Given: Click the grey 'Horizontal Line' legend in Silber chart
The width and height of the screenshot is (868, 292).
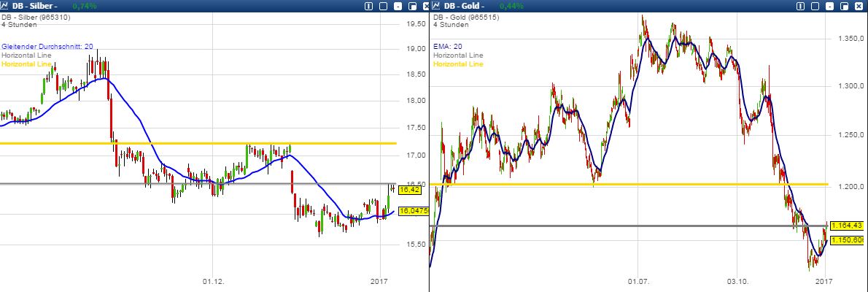Looking at the screenshot, I should (26, 55).
